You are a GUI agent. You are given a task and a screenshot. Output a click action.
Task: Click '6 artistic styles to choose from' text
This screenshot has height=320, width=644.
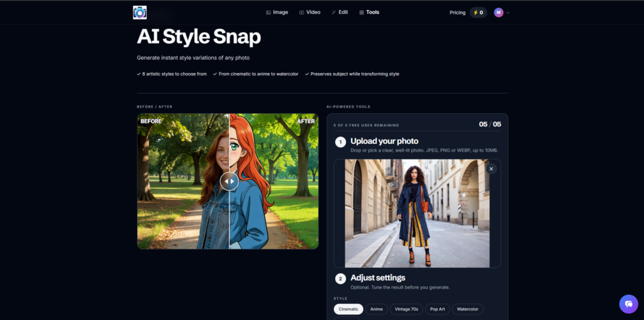point(175,74)
